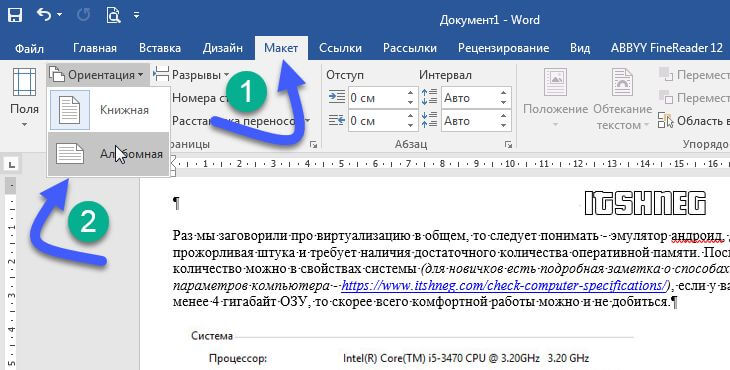This screenshot has height=370, width=730.
Task: Select the Макет tab
Action: point(281,48)
